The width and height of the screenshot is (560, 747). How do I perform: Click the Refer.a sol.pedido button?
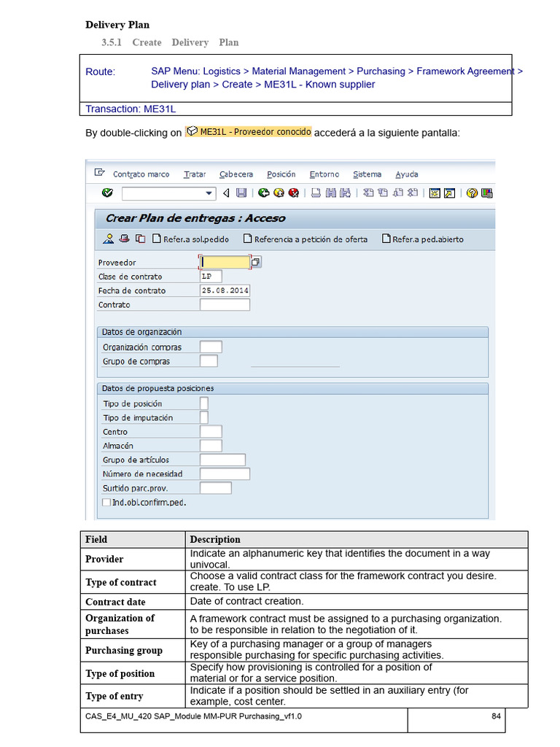[190, 239]
